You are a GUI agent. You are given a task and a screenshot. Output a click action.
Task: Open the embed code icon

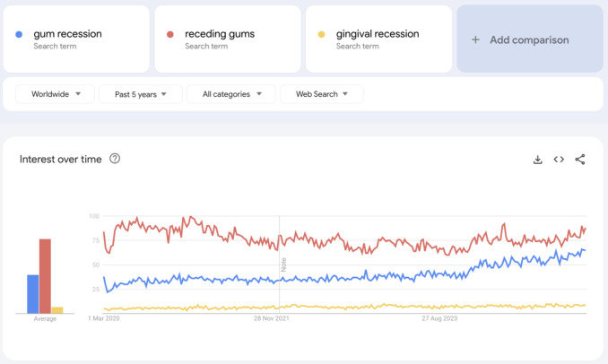pyautogui.click(x=559, y=160)
